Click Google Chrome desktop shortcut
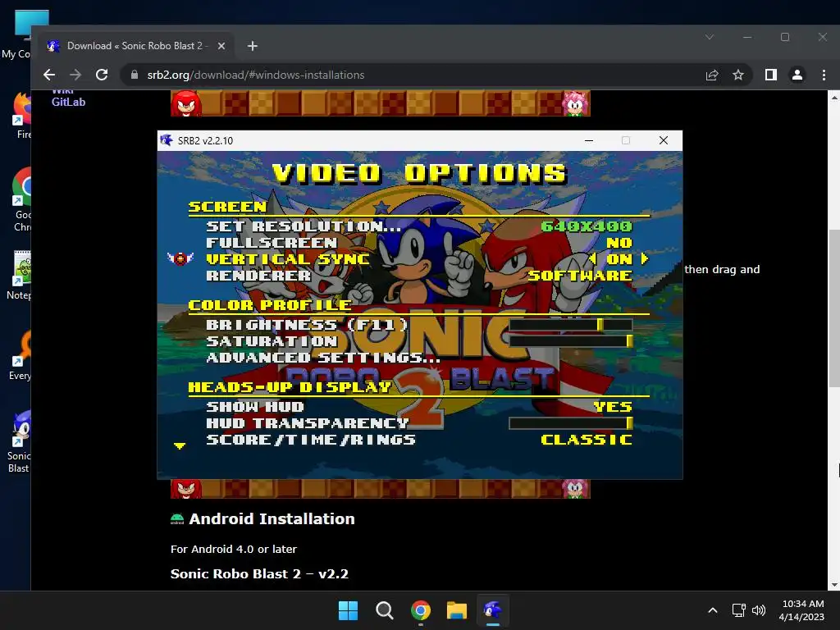 [x=22, y=200]
